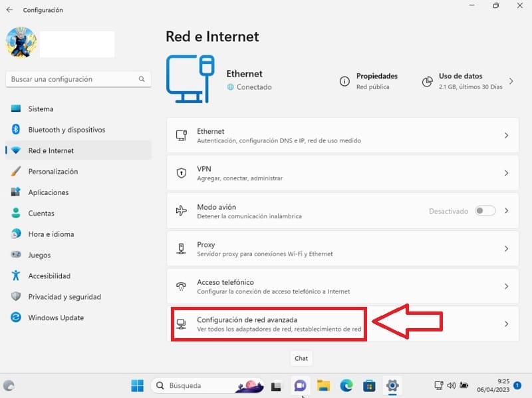532x398 pixels.
Task: Click the volume icon in system tray
Action: [452, 385]
